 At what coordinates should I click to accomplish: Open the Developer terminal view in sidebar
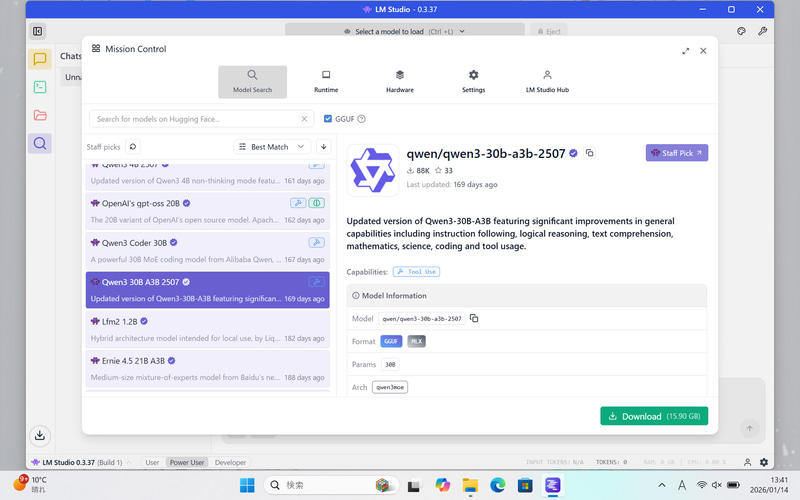click(40, 87)
